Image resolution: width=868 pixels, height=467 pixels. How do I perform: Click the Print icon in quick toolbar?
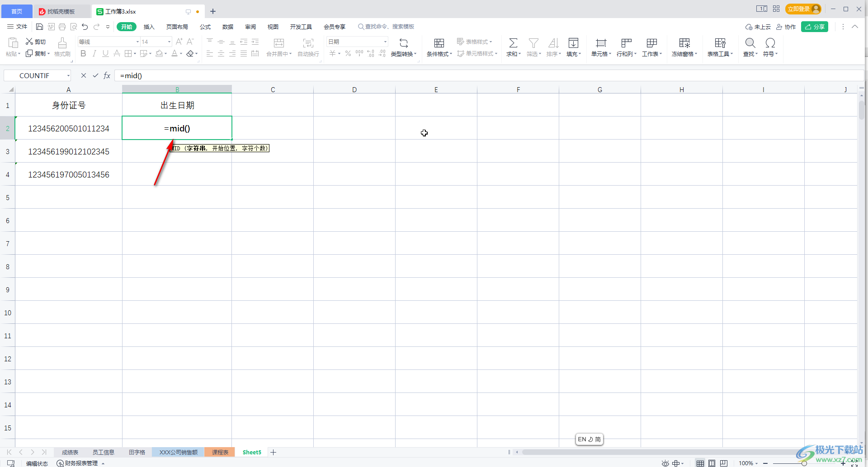pos(62,27)
